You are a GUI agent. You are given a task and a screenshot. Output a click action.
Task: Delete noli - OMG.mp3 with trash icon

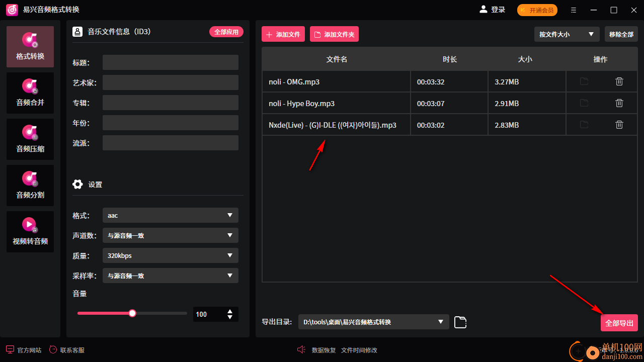tap(619, 81)
